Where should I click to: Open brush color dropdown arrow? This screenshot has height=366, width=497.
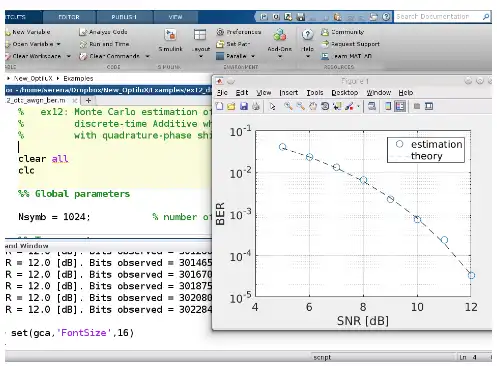point(358,107)
